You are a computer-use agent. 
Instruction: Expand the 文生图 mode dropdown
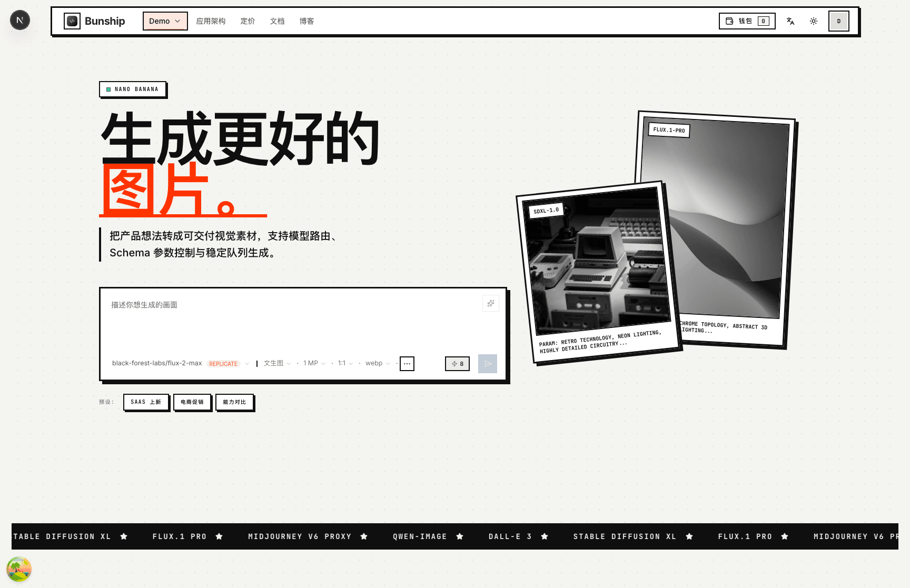click(276, 363)
